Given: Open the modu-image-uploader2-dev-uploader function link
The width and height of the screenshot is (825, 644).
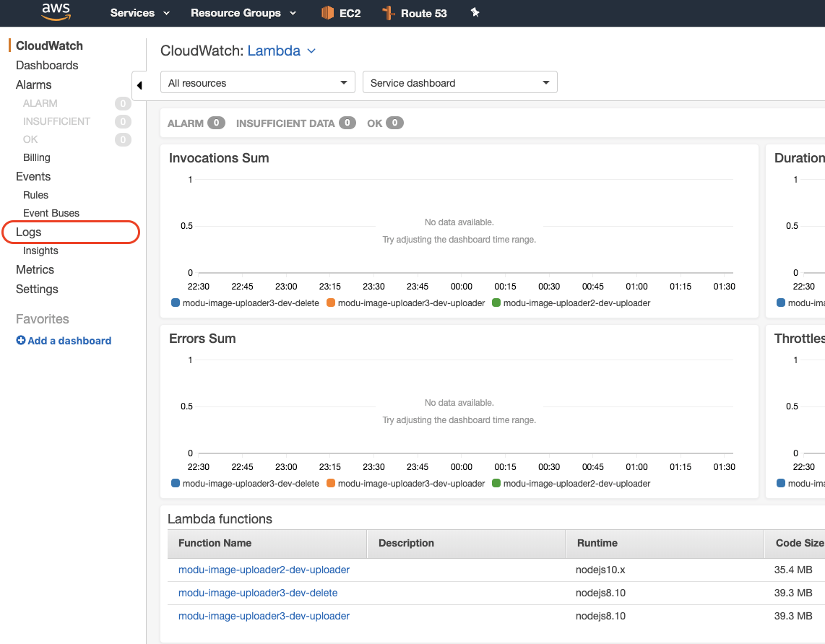Looking at the screenshot, I should [264, 570].
